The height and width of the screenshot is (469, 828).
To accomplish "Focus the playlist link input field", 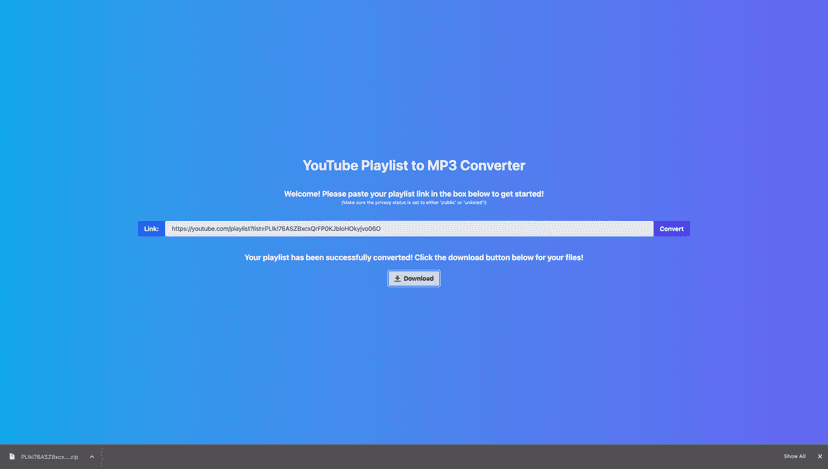I will point(500,229).
